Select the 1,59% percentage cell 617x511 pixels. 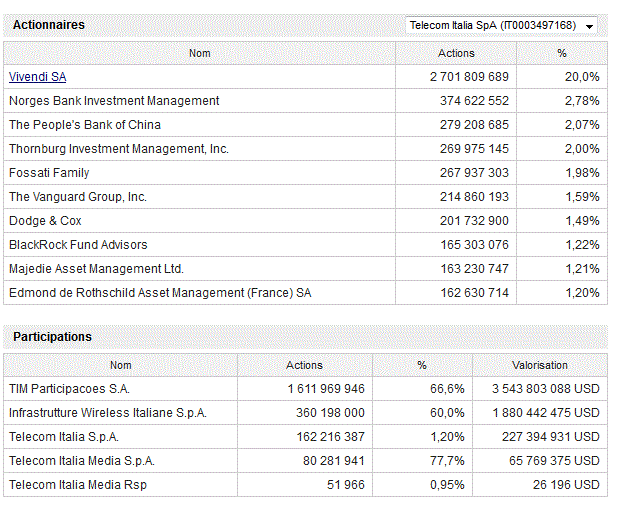click(582, 197)
